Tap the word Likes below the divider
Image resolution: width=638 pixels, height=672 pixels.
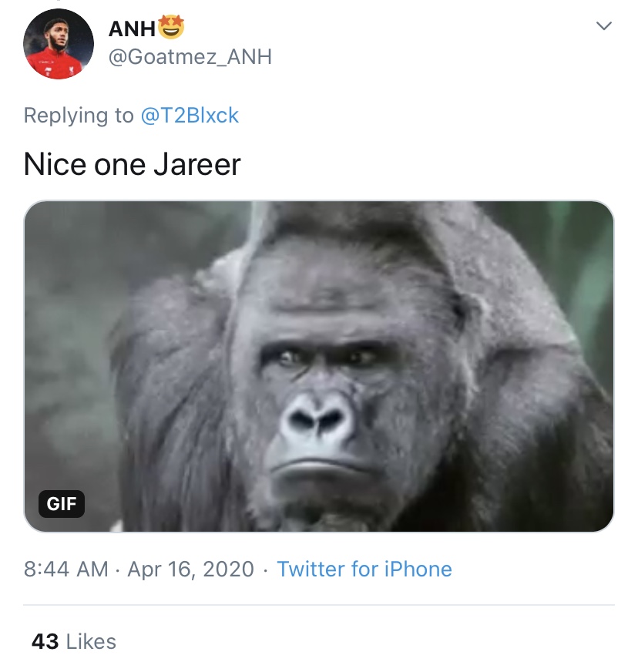click(x=91, y=642)
